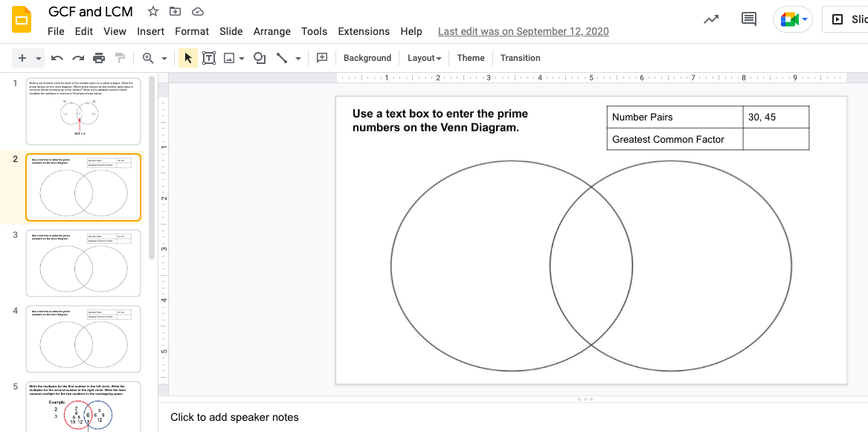The width and height of the screenshot is (868, 432).
Task: Click the Add comment icon in toolbar
Action: tap(322, 58)
